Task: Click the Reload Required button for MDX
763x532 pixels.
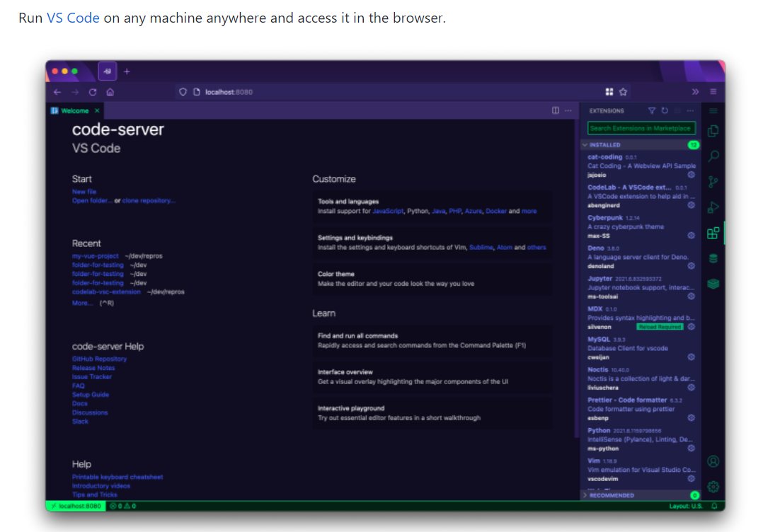Action: [x=660, y=327]
